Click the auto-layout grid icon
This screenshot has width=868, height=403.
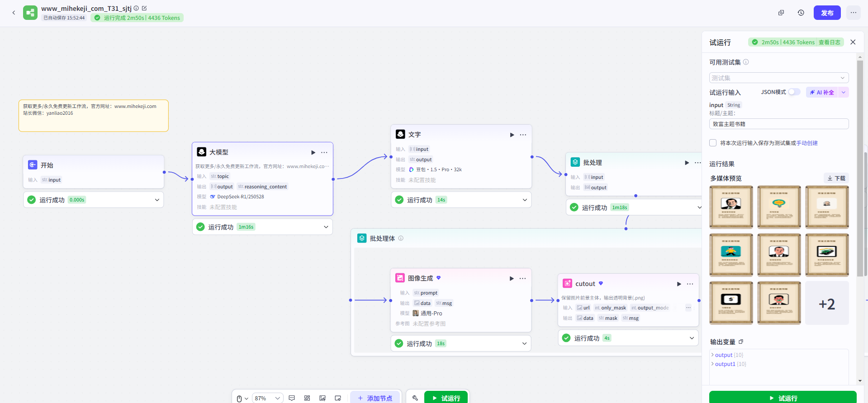307,398
